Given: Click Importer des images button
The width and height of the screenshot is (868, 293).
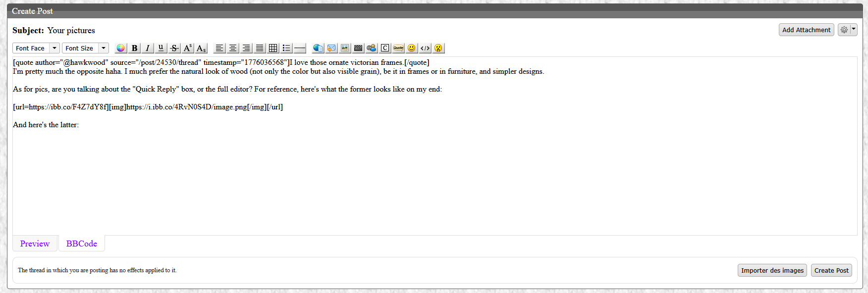Looking at the screenshot, I should tap(772, 270).
